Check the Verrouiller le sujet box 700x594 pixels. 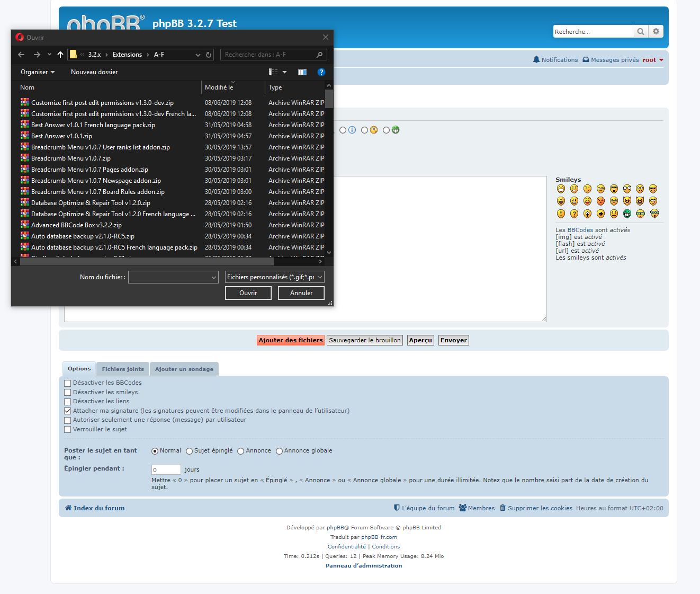68,430
